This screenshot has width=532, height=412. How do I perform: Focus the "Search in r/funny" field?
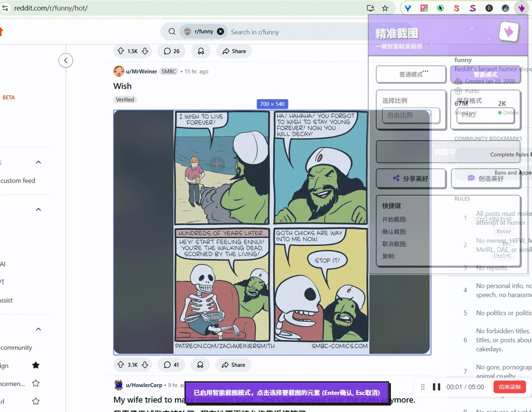255,32
